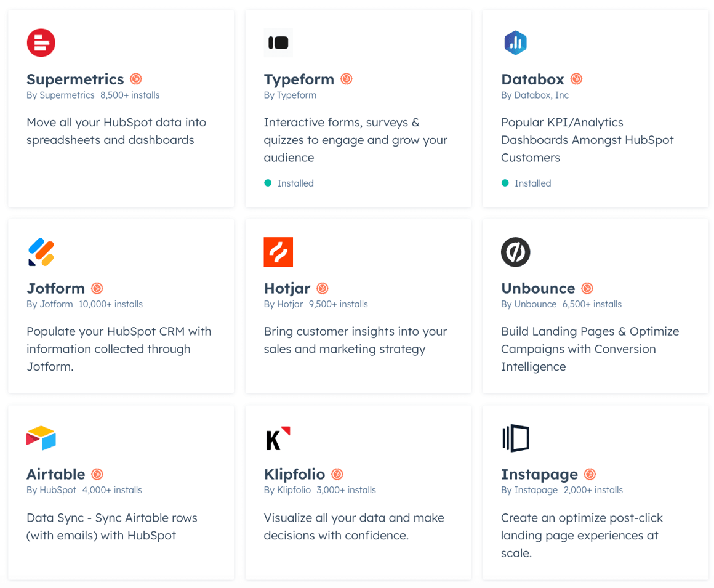Click the Hotjar app logo

tap(278, 252)
